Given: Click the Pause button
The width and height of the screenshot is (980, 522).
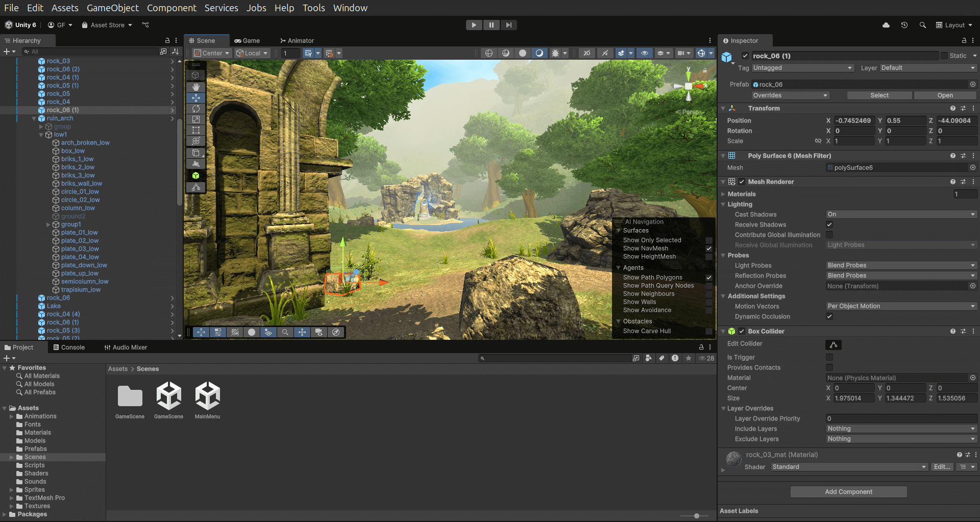Looking at the screenshot, I should click(491, 25).
